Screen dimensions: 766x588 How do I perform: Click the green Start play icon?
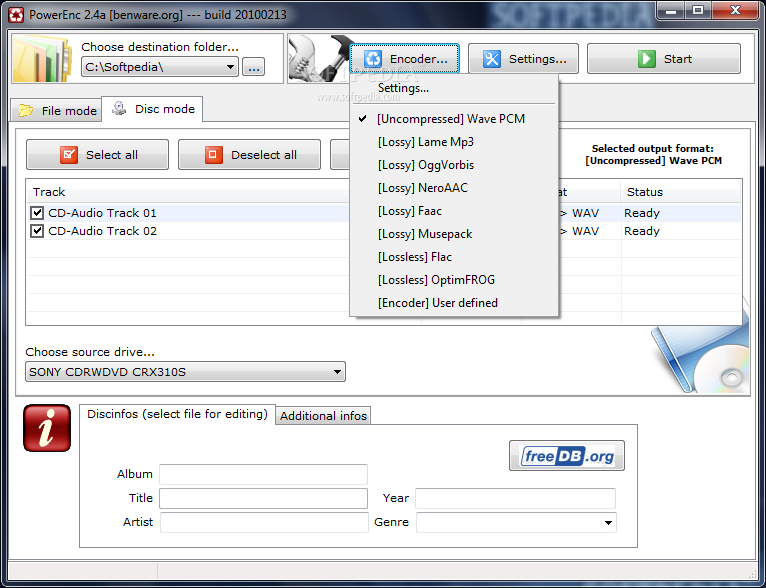646,59
